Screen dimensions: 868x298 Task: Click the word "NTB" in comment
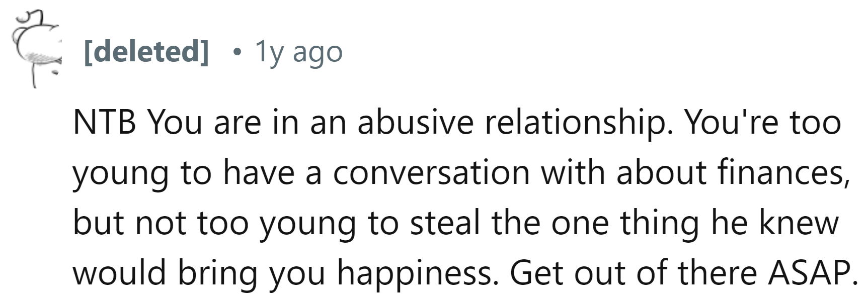pyautogui.click(x=104, y=122)
